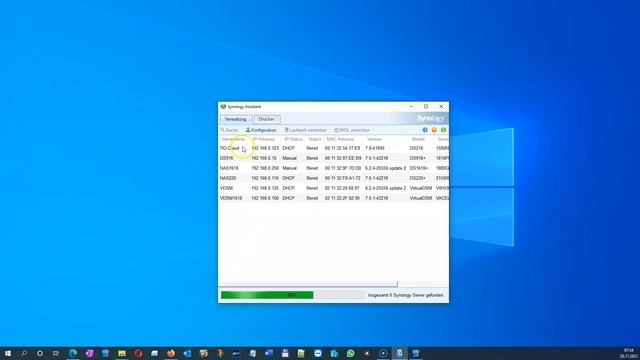The height and width of the screenshot is (360, 640).
Task: Select the VDSM1618 server name
Action: (x=231, y=198)
